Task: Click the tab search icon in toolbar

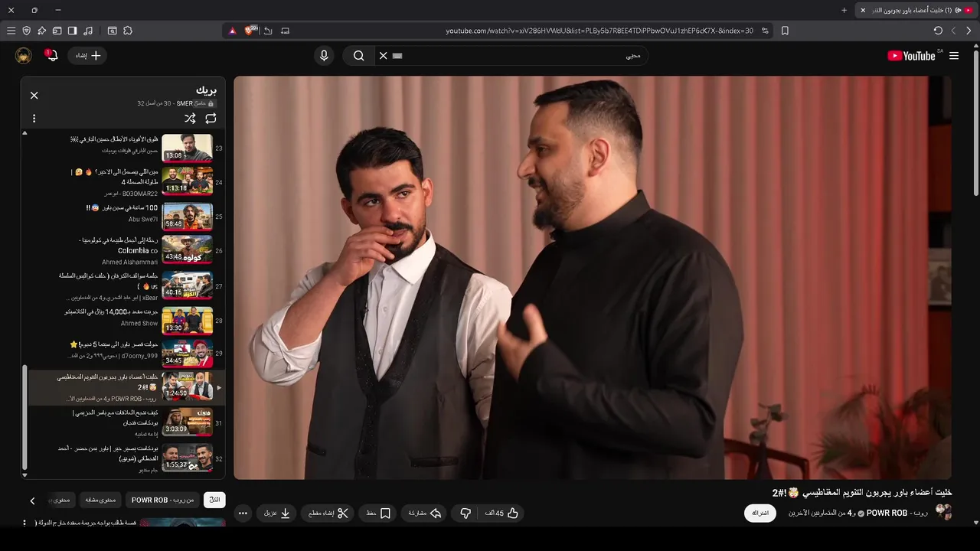Action: (x=113, y=31)
